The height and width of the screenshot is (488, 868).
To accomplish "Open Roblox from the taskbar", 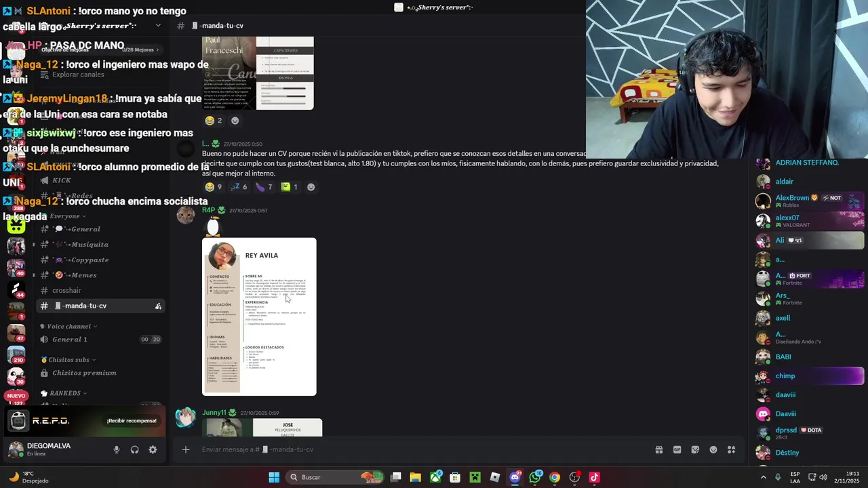I will 495,477.
